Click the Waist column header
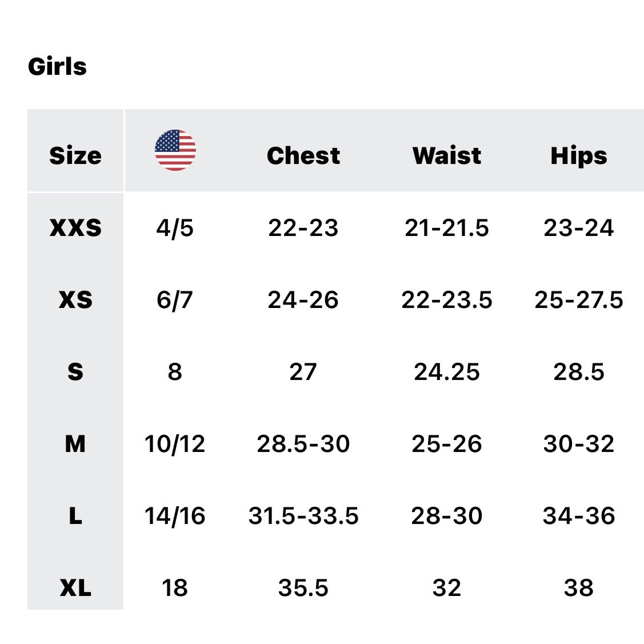 (447, 155)
